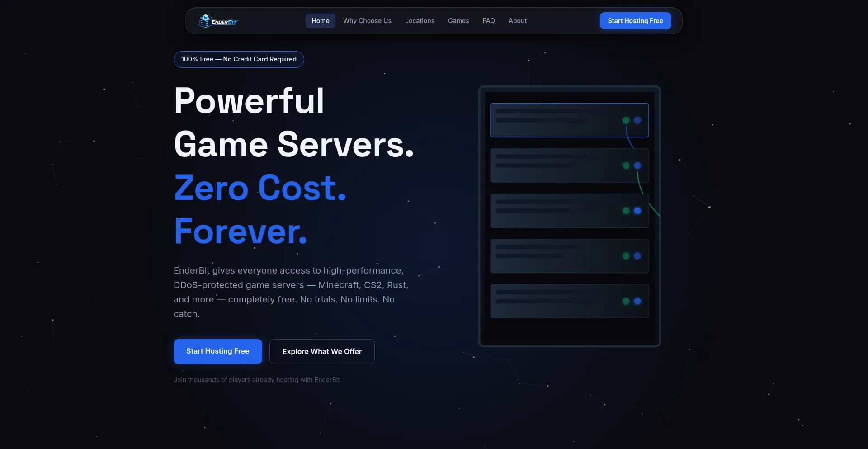Click the 100% Free No Credit Card badge

point(239,59)
